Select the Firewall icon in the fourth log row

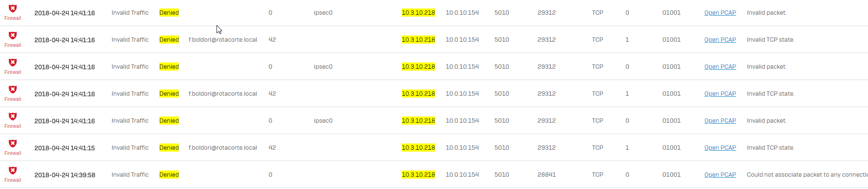point(13,90)
